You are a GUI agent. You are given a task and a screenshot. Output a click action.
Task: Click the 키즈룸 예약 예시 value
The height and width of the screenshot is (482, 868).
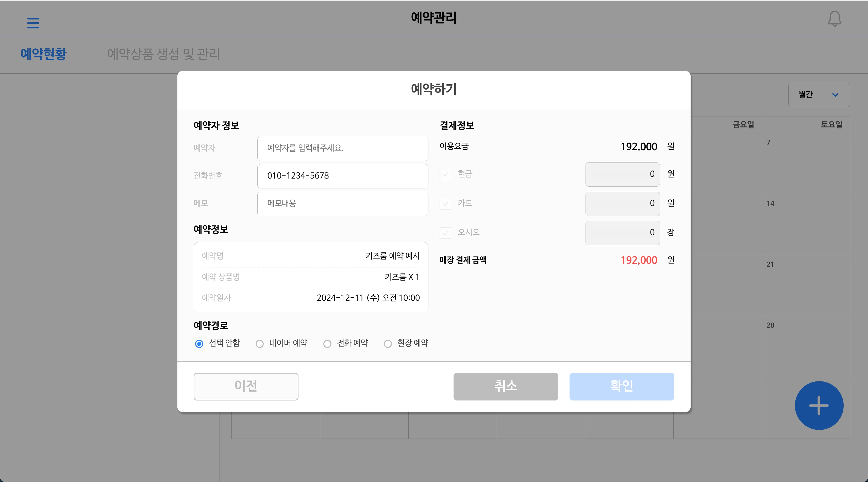pos(393,256)
